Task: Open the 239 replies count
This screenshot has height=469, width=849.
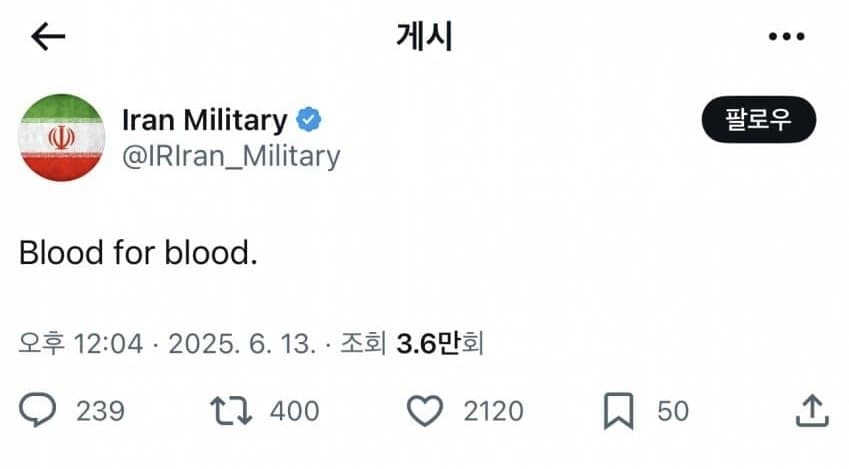Action: 100,410
